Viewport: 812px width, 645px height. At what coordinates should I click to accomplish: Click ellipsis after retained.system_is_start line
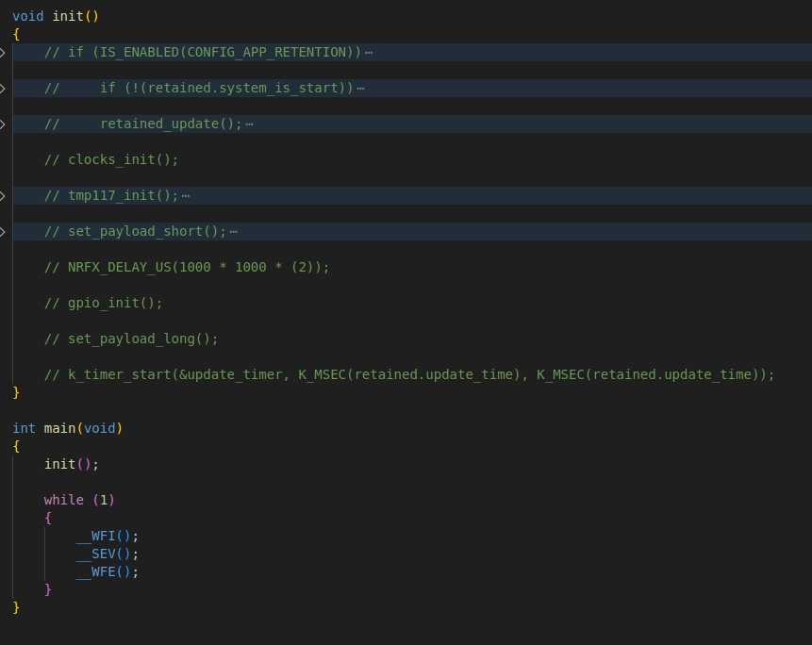coord(360,89)
